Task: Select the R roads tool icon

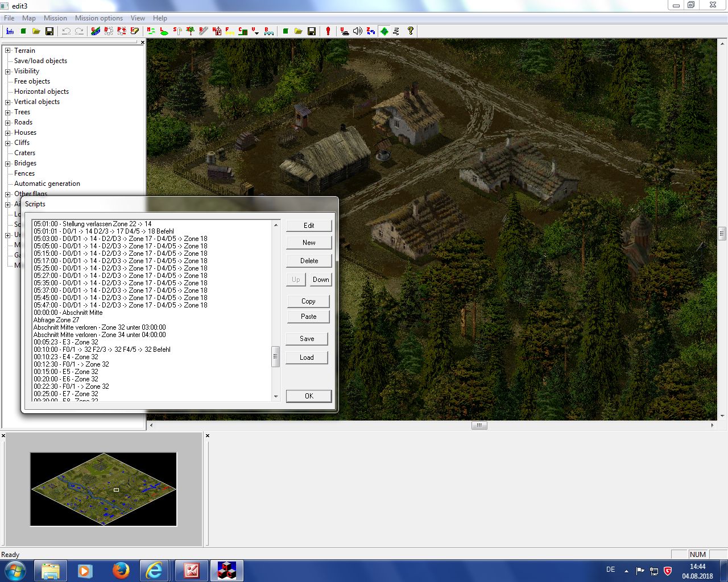Action: (204, 31)
